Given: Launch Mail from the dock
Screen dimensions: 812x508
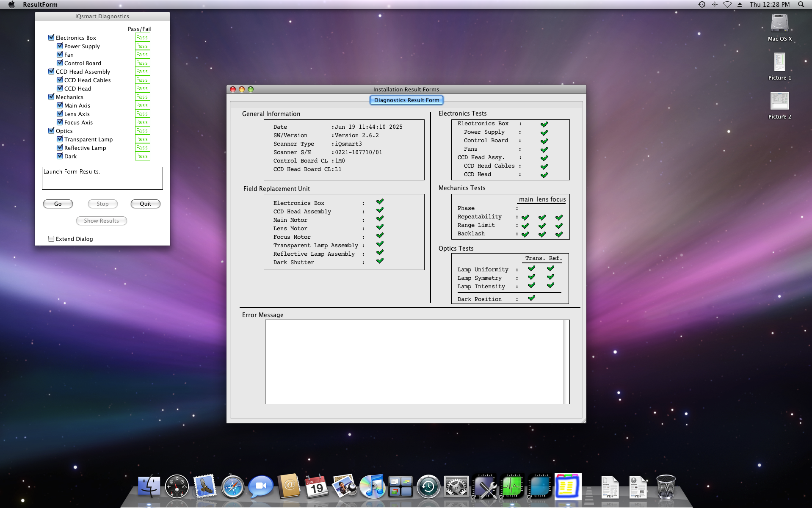Looking at the screenshot, I should click(205, 486).
